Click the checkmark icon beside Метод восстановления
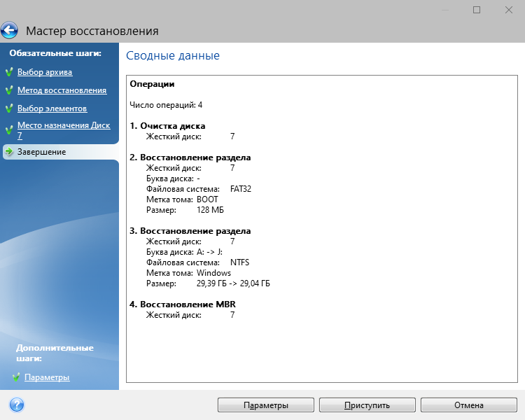Viewport: 525px width, 420px height. 9,90
